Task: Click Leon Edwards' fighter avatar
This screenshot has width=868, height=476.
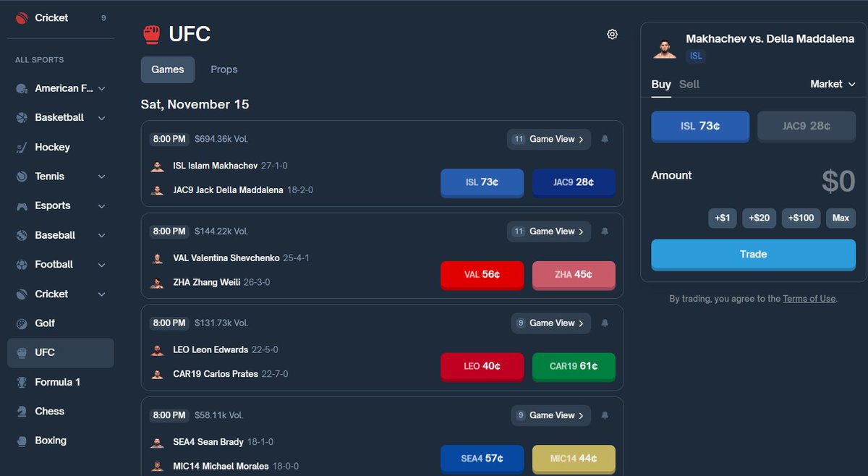Action: (x=157, y=350)
